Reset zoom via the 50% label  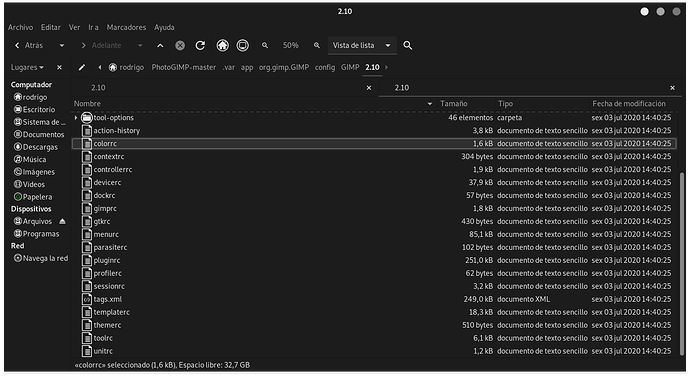(x=290, y=45)
